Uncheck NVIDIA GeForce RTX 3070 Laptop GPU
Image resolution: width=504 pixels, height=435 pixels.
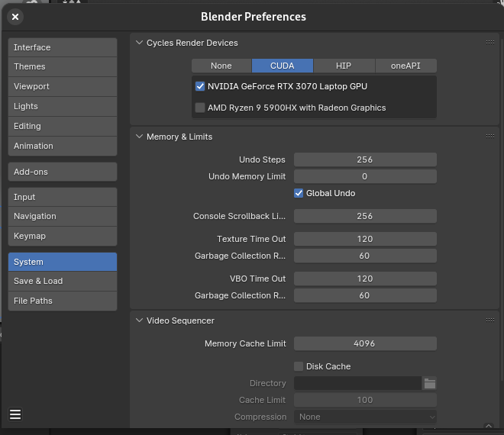click(200, 86)
